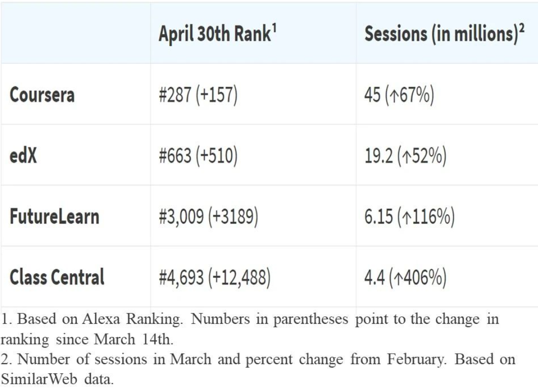Screen dimensions: 538x392
Task: Select the Coursera row label
Action: [x=42, y=95]
